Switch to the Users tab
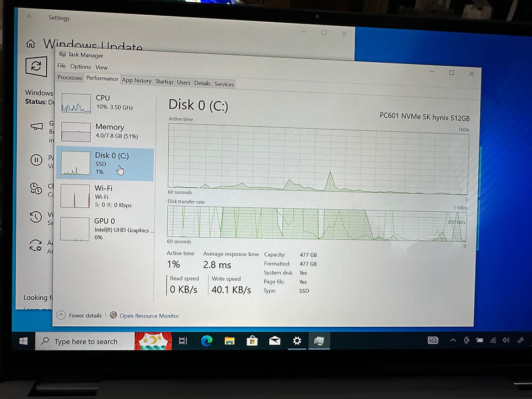The height and width of the screenshot is (399, 532). click(183, 83)
